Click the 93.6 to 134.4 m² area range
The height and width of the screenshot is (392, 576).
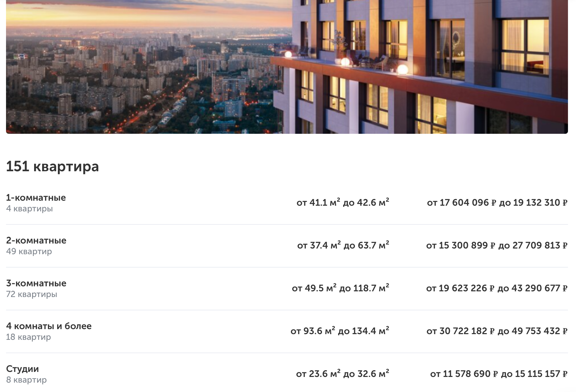pyautogui.click(x=340, y=331)
